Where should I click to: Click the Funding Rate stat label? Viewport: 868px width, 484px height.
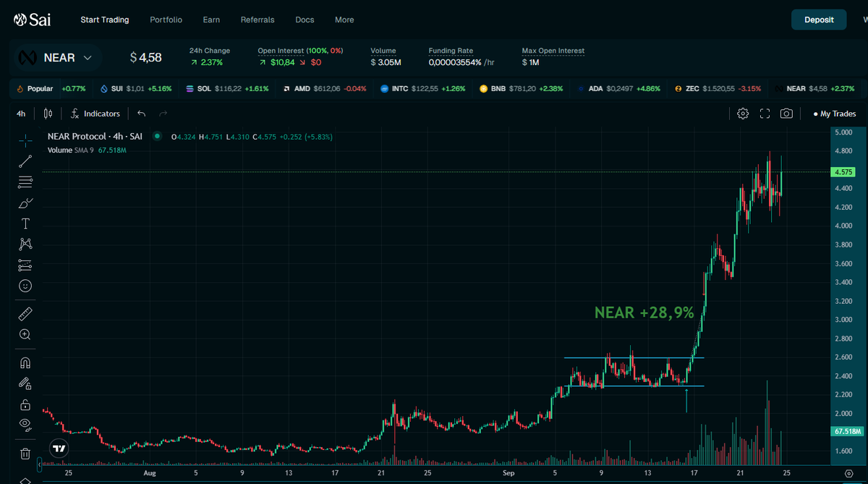click(451, 51)
